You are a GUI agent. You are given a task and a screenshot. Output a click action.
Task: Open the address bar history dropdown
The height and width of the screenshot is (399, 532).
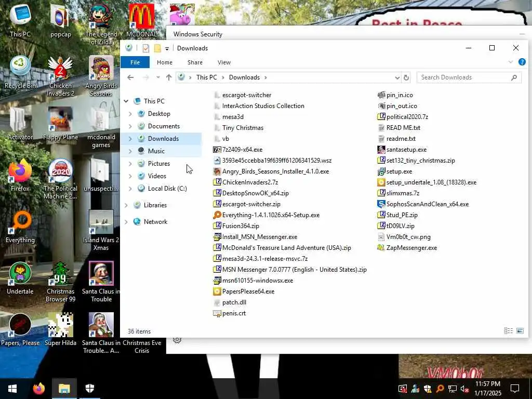(x=397, y=78)
